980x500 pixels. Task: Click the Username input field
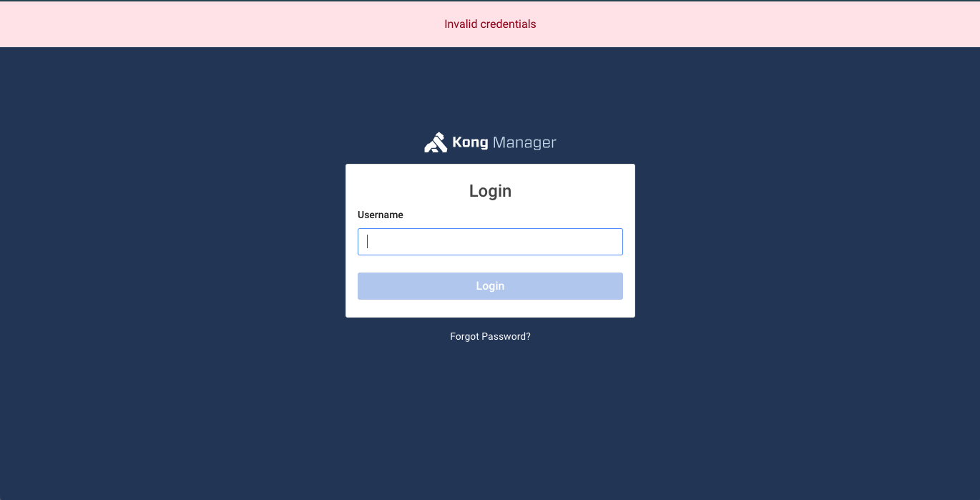[490, 242]
